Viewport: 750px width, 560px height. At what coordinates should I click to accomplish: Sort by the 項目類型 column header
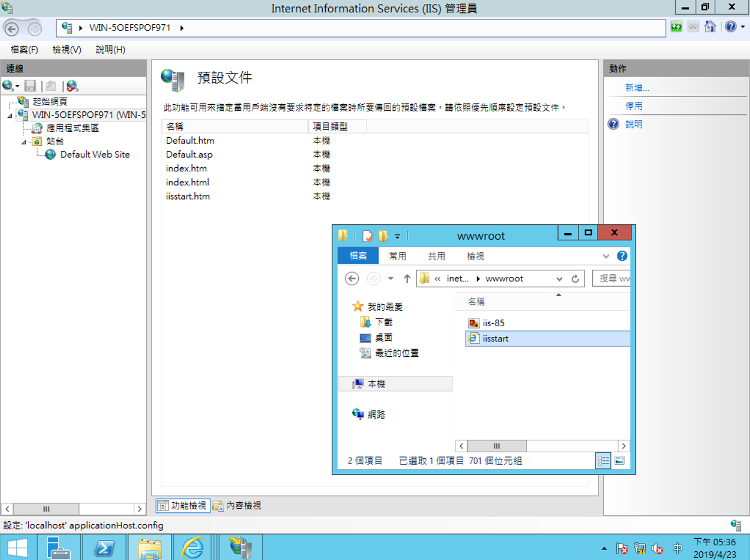[x=337, y=126]
